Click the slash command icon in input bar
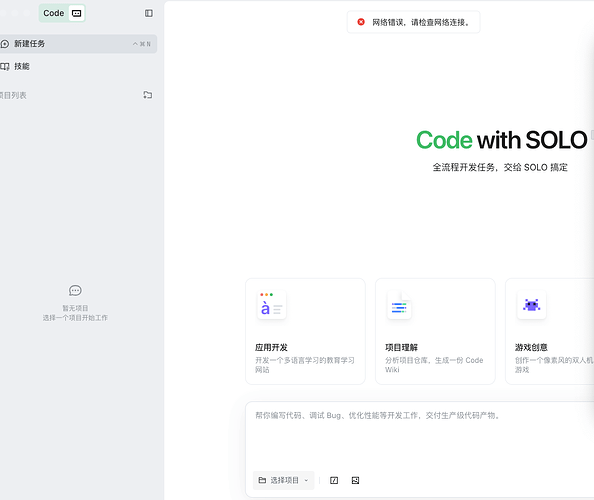 coord(334,480)
